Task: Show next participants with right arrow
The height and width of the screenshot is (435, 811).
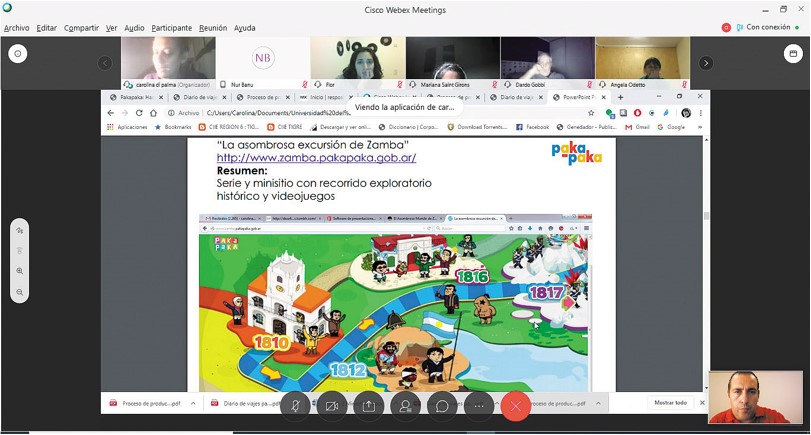Action: (706, 63)
